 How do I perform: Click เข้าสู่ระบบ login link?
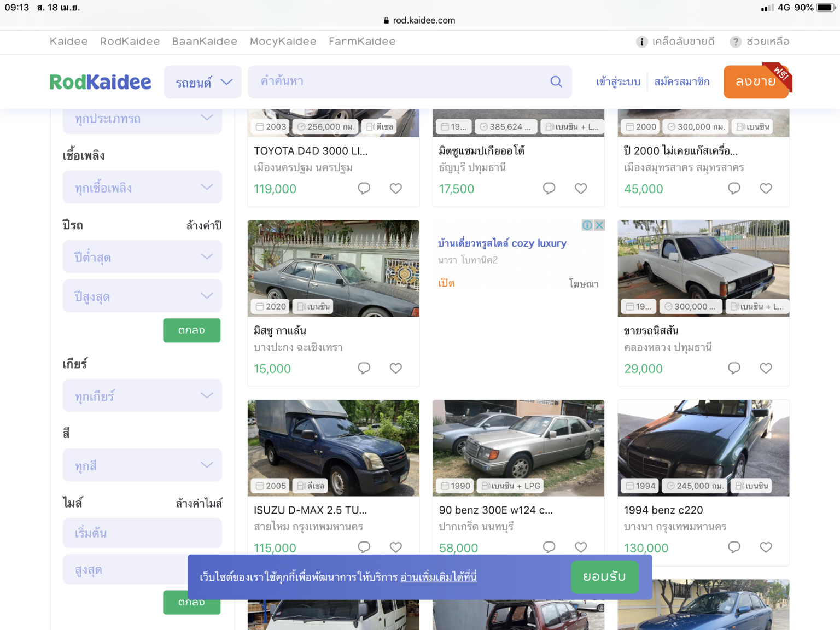click(x=618, y=81)
